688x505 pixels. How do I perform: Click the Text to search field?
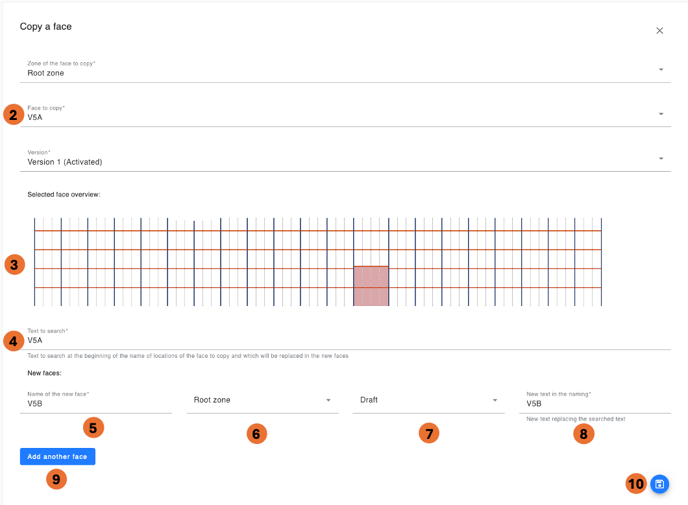[348, 340]
